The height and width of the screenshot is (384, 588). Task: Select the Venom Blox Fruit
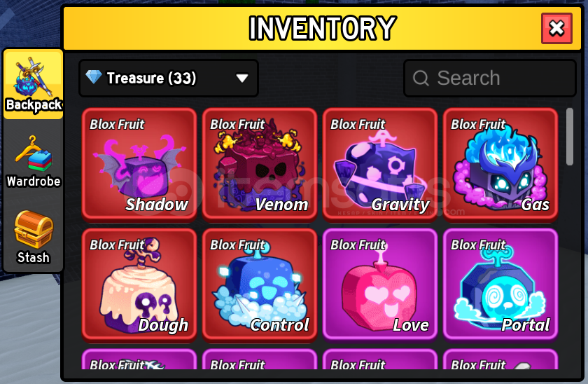[x=260, y=164]
